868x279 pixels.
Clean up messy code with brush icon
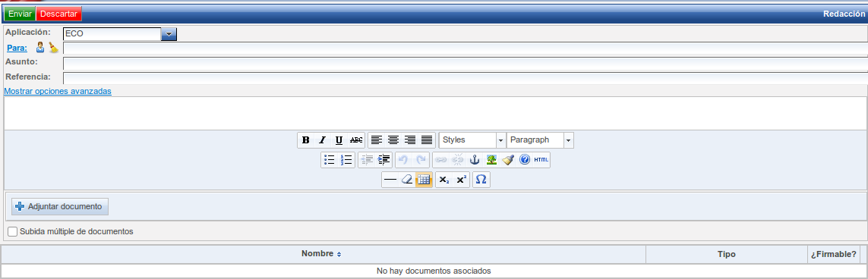[x=508, y=160]
